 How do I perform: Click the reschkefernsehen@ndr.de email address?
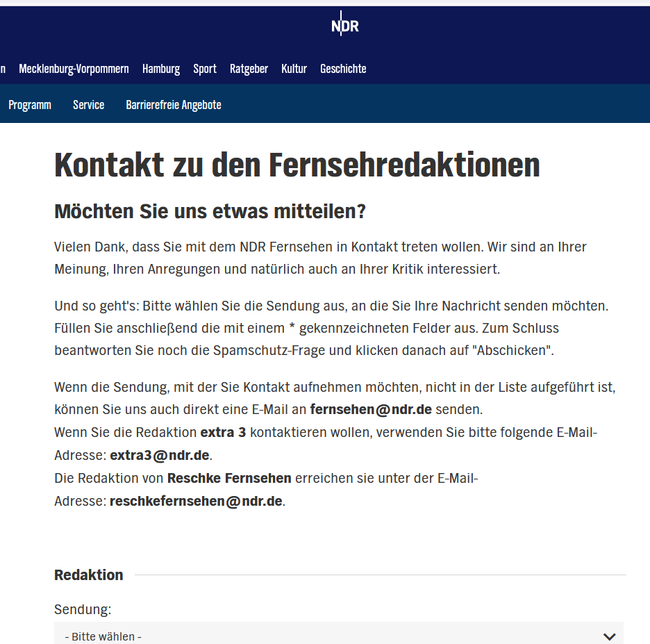click(196, 501)
